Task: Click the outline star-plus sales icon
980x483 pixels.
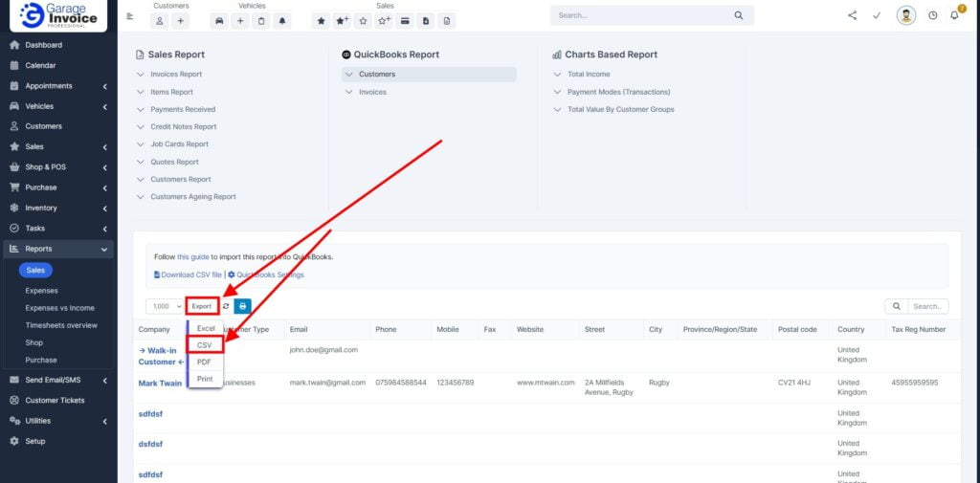Action: tap(384, 21)
